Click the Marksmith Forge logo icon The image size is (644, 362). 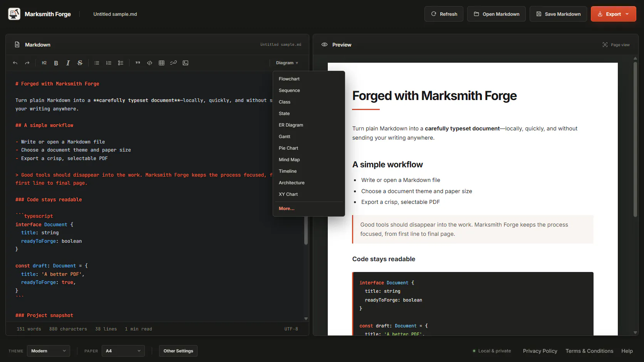tap(14, 14)
